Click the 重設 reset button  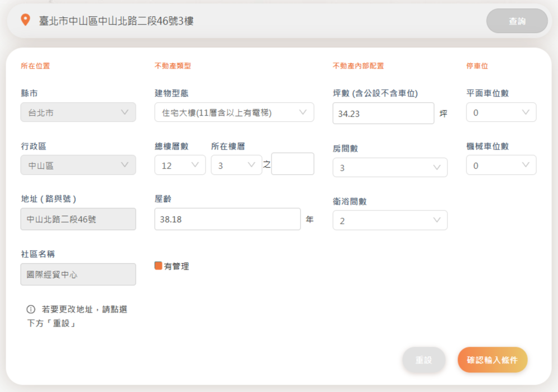[x=424, y=360]
